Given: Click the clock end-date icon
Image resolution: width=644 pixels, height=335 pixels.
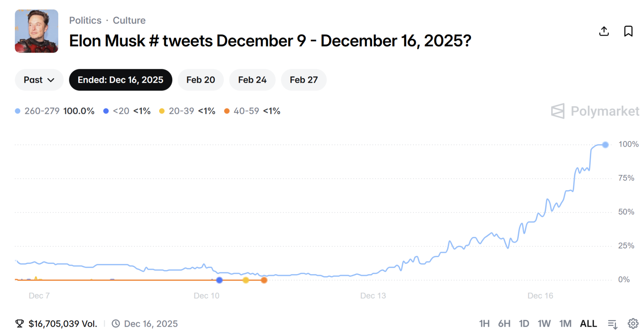Looking at the screenshot, I should 116,323.
